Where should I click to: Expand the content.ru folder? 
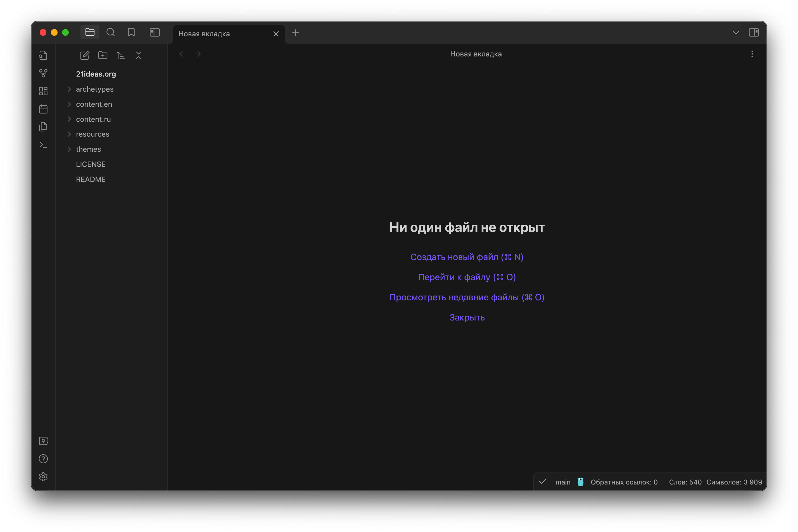[x=93, y=119]
